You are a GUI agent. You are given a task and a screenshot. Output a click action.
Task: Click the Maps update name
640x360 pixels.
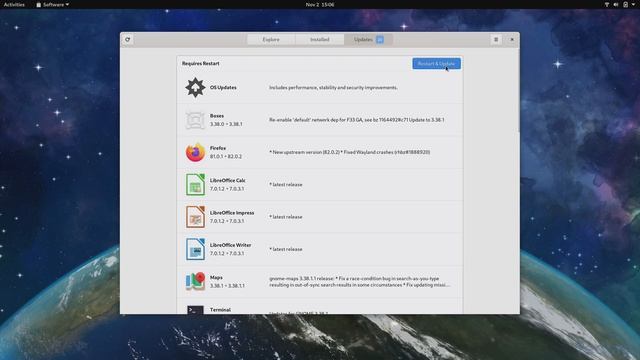(216, 277)
